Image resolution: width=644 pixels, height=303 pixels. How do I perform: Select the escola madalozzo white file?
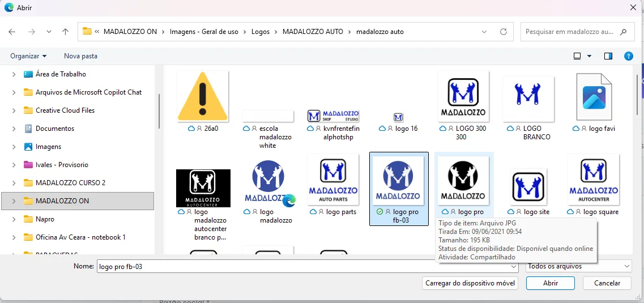point(268,129)
